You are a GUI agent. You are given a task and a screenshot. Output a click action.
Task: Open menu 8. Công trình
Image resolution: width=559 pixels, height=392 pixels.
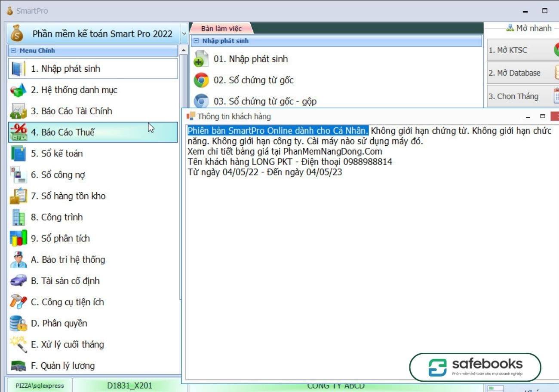93,217
